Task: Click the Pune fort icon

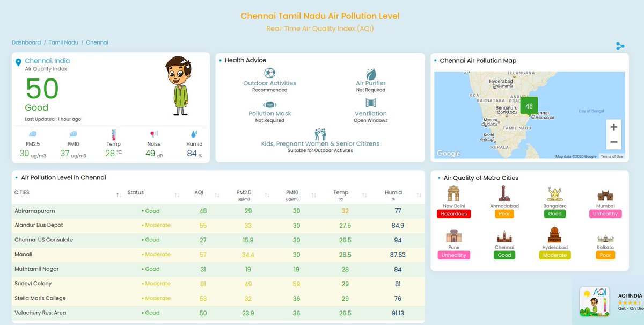Action: click(454, 236)
